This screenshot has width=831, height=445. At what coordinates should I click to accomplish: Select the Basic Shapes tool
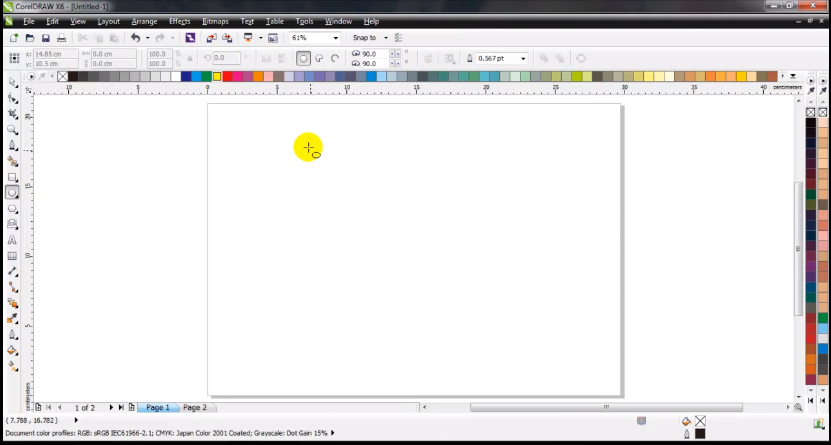coord(13,225)
